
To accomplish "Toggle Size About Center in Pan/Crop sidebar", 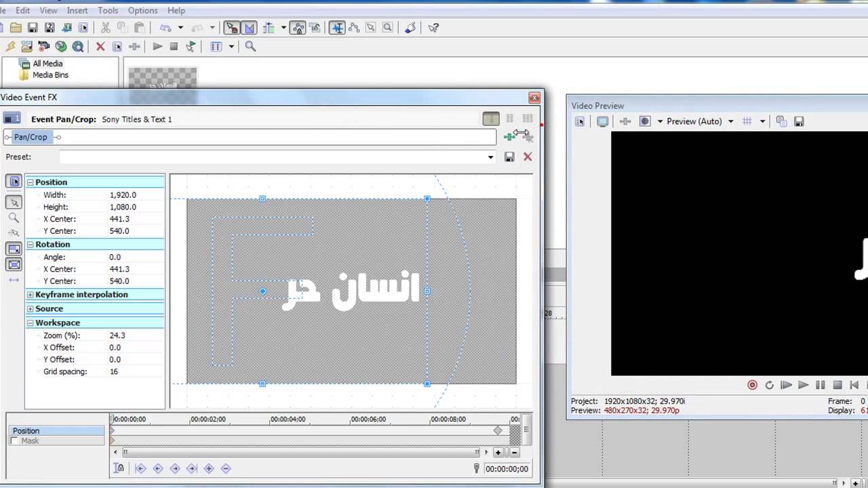I will [14, 264].
